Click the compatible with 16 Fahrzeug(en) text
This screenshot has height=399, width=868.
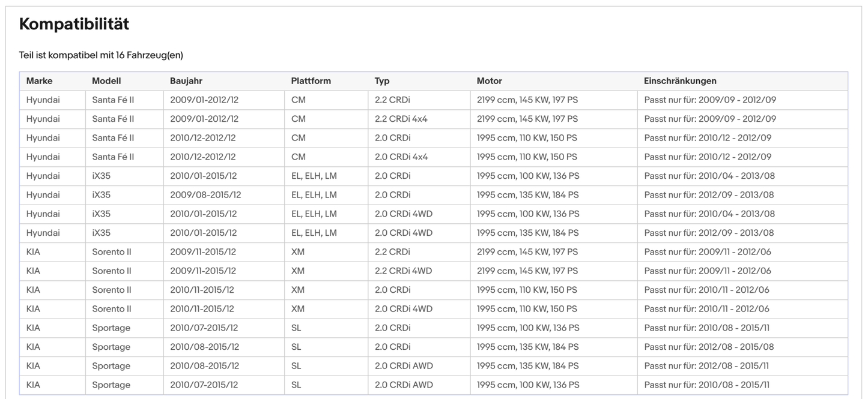[x=101, y=55]
